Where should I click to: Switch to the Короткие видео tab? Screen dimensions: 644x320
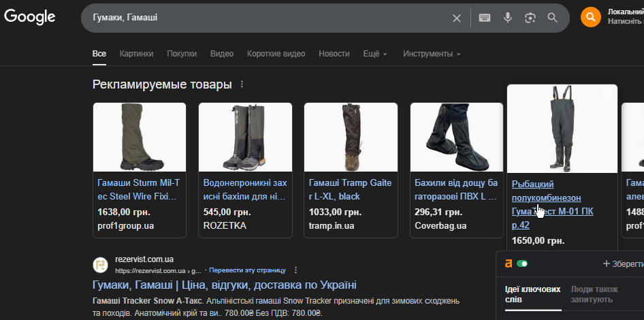[276, 54]
